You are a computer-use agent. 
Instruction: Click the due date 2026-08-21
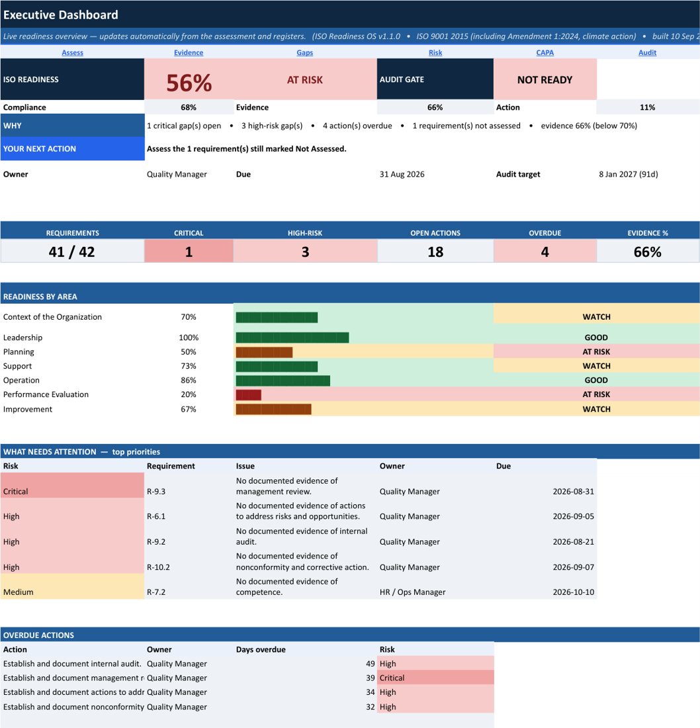point(573,542)
